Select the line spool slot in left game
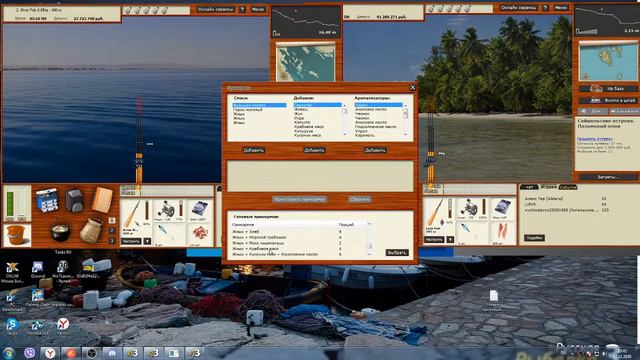Image resolution: width=640 pixels, height=360 pixels. pyautogui.click(x=199, y=211)
